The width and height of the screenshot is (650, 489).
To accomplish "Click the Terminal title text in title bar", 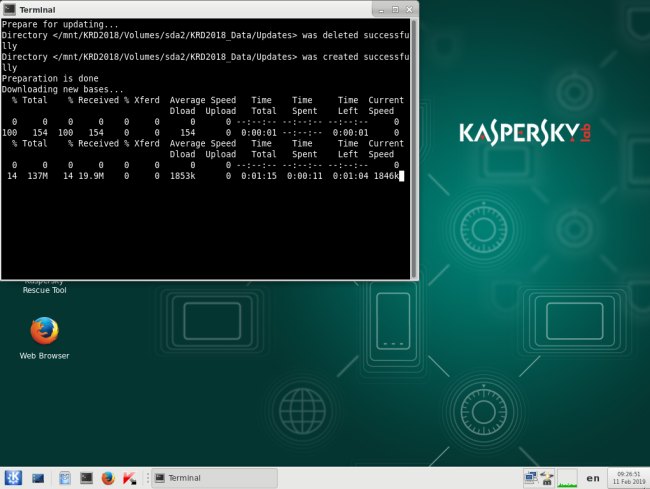I will point(37,10).
